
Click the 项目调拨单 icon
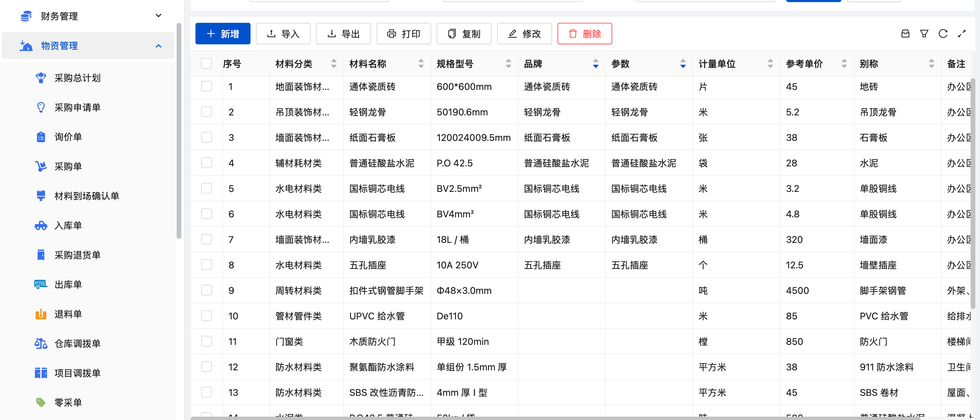[x=41, y=373]
